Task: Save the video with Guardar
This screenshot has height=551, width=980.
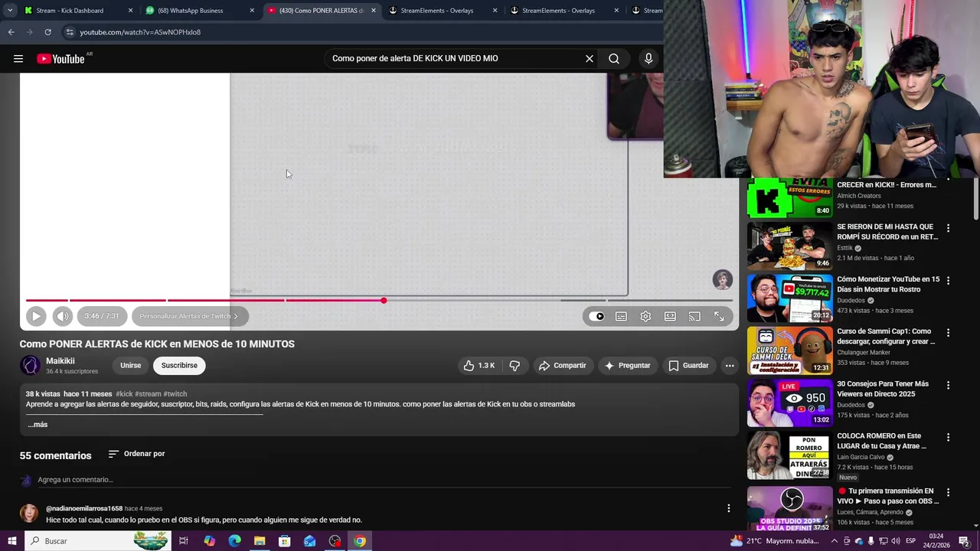Action: [x=688, y=366]
